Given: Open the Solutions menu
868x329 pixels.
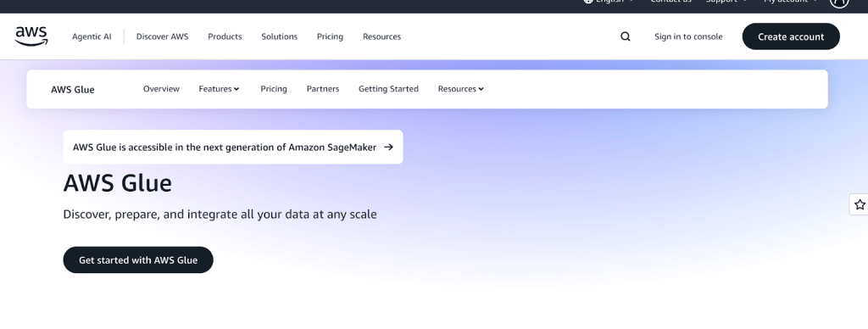Looking at the screenshot, I should 279,36.
